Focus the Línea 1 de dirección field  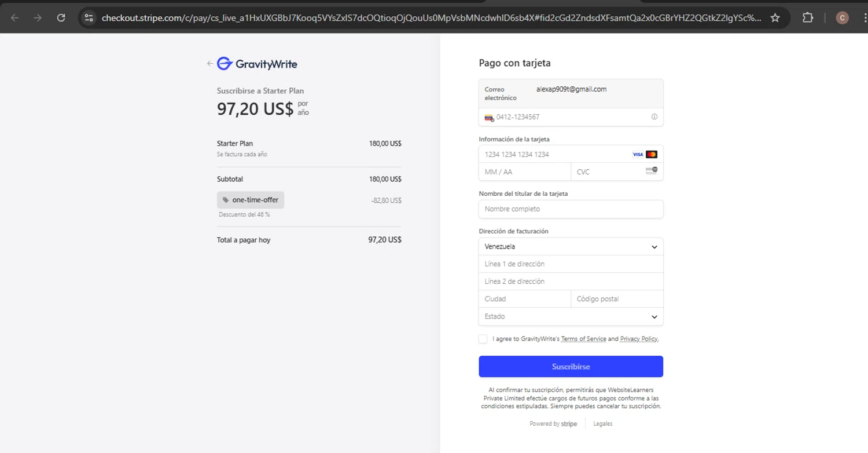571,264
